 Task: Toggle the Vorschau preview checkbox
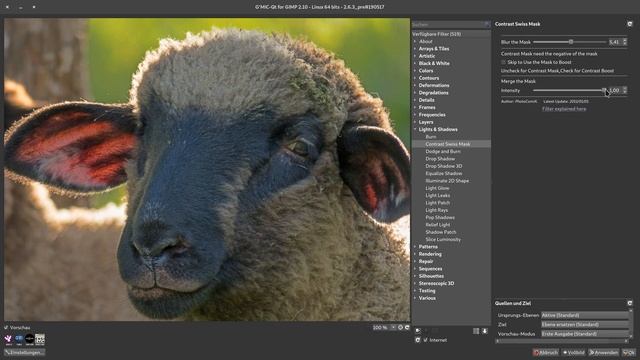[x=6, y=327]
